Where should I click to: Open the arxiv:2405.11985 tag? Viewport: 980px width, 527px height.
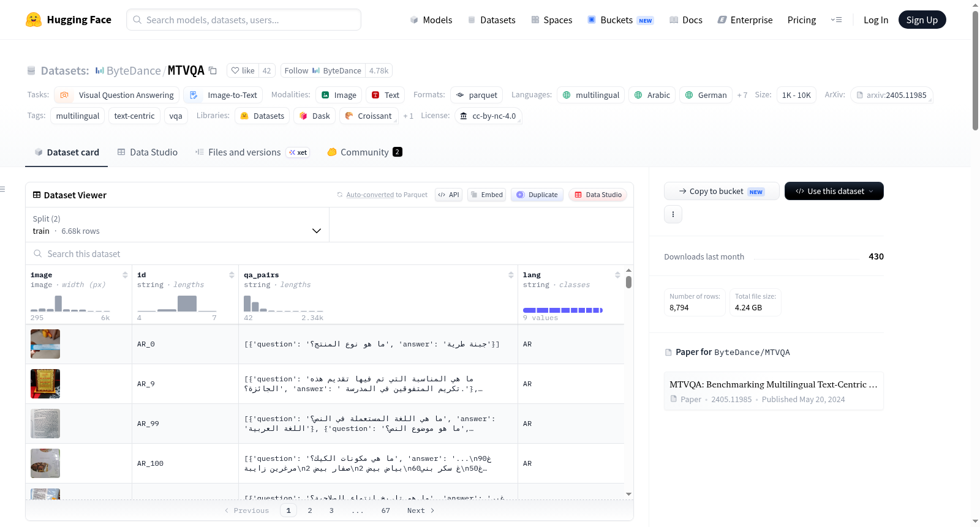pyautogui.click(x=891, y=95)
